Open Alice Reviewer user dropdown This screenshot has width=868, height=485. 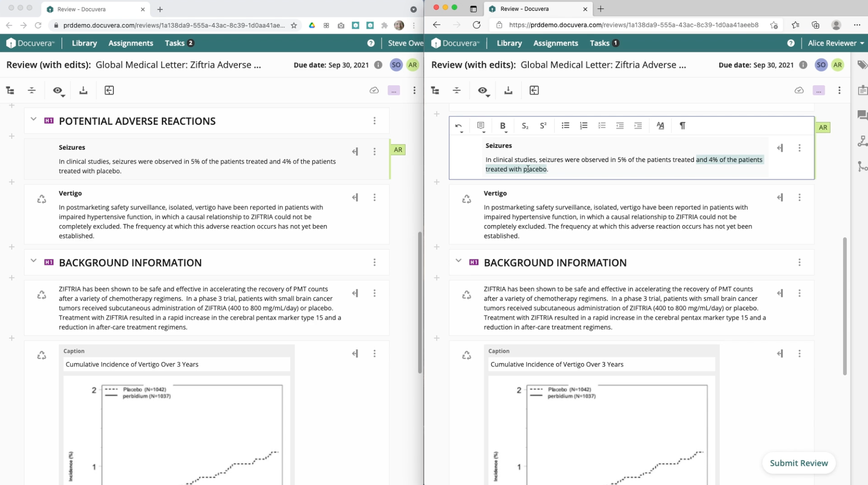click(836, 43)
